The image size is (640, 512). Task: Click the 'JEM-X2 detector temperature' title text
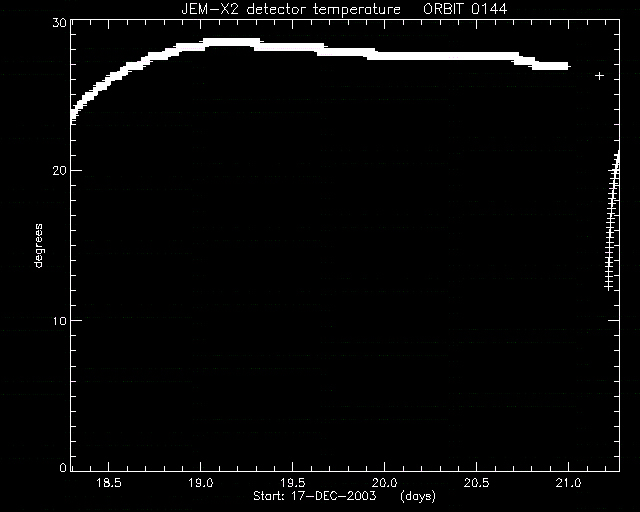291,9
